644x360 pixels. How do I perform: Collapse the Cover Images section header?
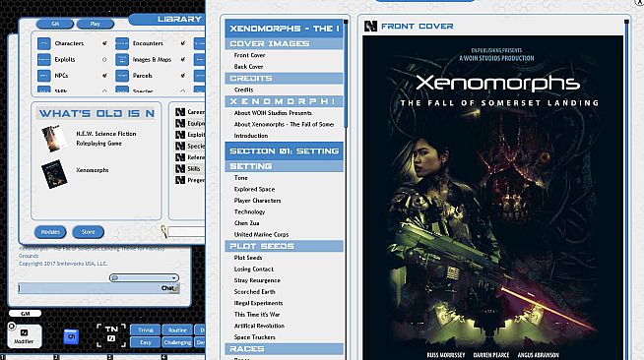tap(284, 44)
